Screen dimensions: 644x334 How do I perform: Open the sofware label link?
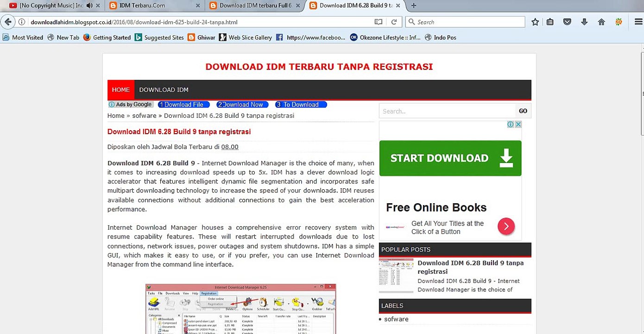point(396,319)
